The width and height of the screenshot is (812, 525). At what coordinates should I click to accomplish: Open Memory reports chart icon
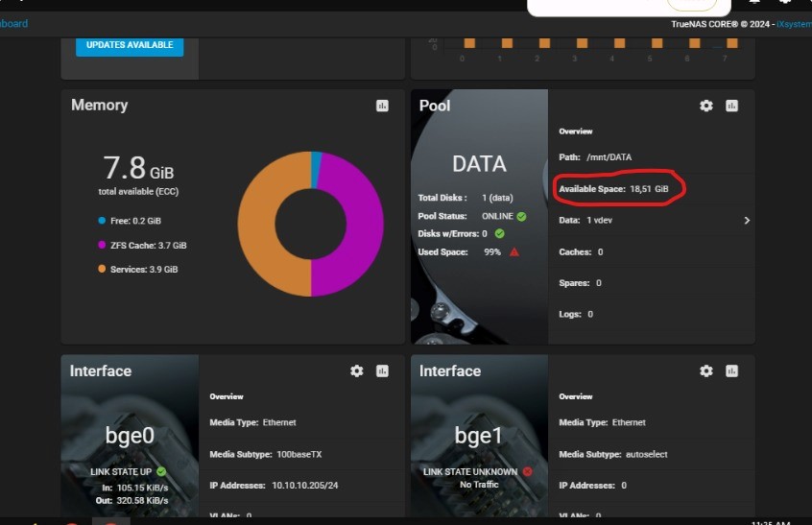pyautogui.click(x=383, y=106)
